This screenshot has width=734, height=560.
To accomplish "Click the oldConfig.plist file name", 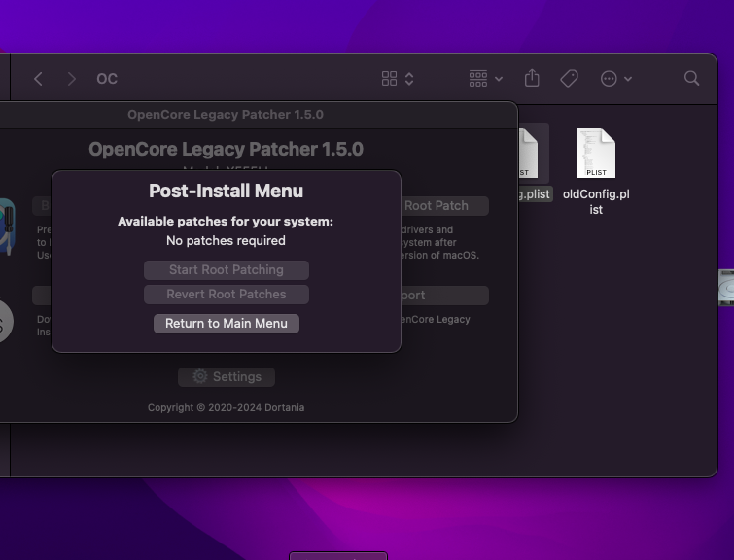I will (x=596, y=202).
